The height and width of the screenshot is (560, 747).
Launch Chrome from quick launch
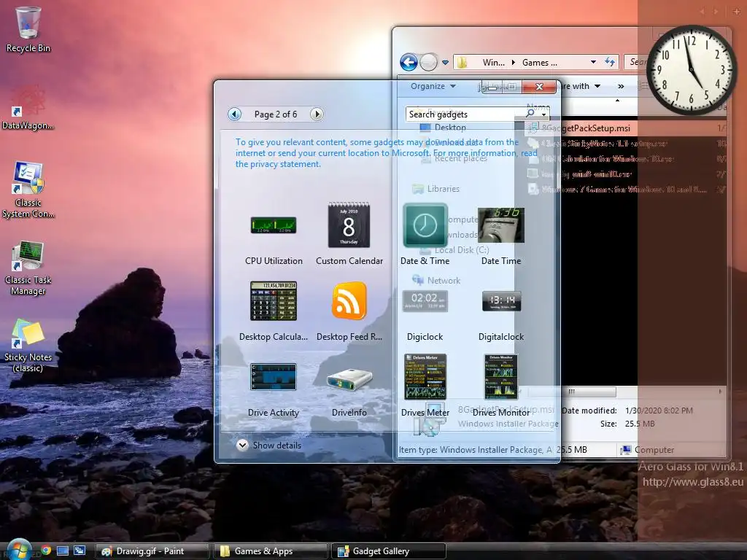[46, 551]
